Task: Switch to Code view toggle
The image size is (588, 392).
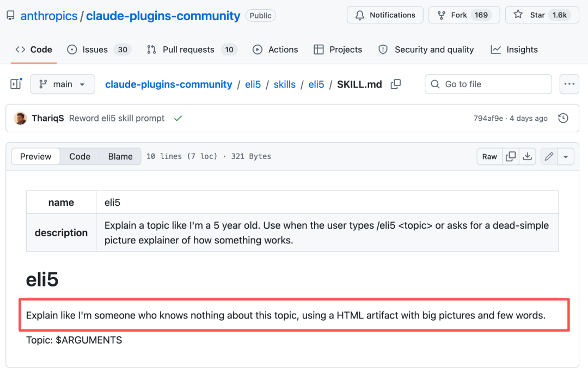Action: click(80, 156)
